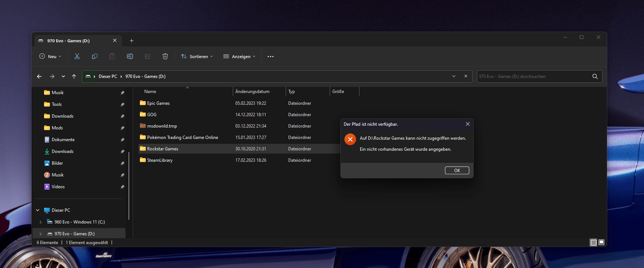
Task: Click the Rename icon in toolbar
Action: (130, 56)
